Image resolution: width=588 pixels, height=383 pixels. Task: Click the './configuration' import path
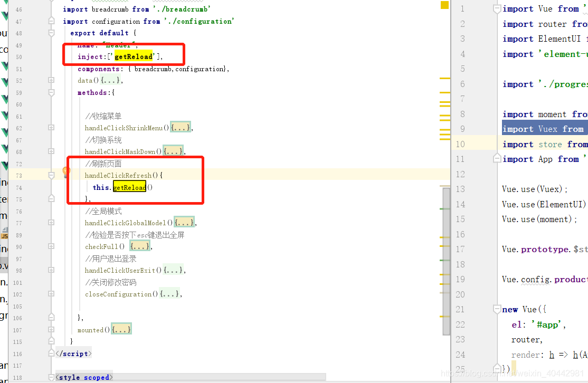pyautogui.click(x=199, y=21)
